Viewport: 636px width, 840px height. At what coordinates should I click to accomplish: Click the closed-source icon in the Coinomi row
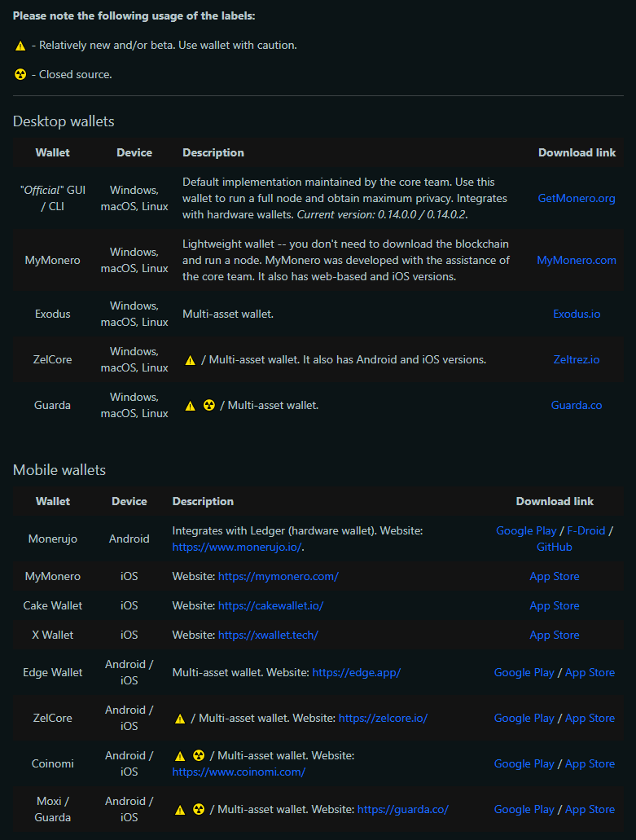coord(199,756)
